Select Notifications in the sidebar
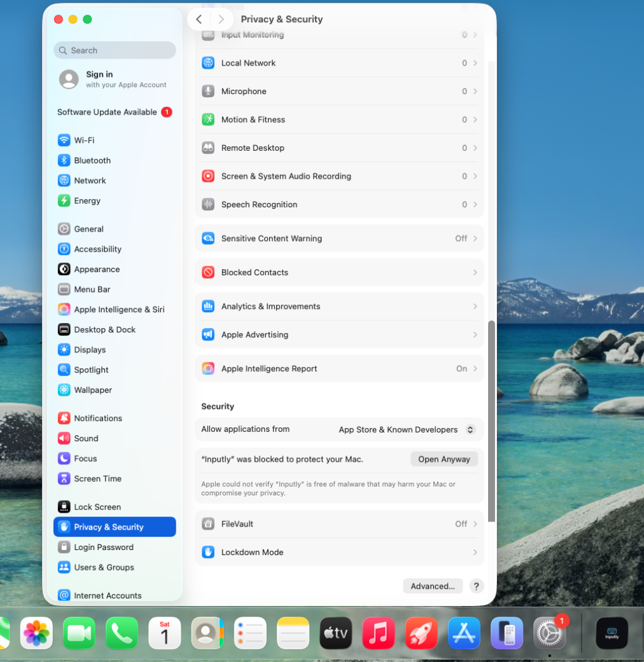Screen dimensions: 644x662 pyautogui.click(x=97, y=418)
